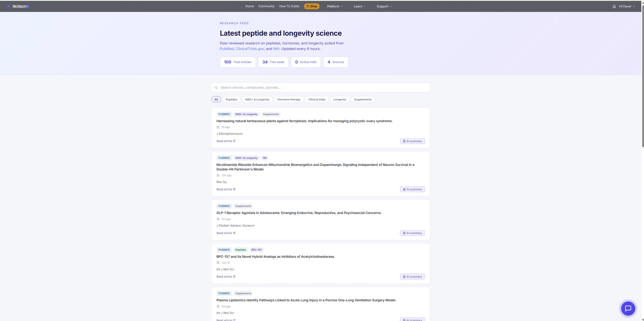Click the search magnifier icon
This screenshot has height=321, width=644.
(x=216, y=88)
